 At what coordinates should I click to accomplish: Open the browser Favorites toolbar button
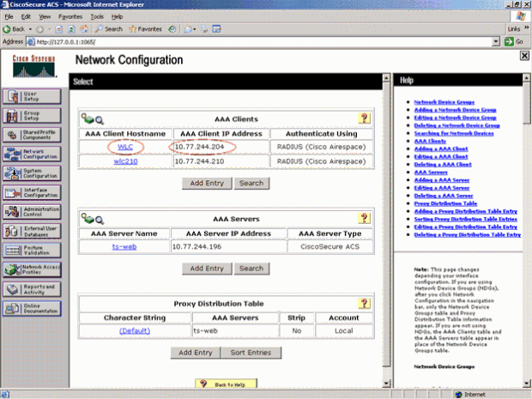[x=145, y=29]
